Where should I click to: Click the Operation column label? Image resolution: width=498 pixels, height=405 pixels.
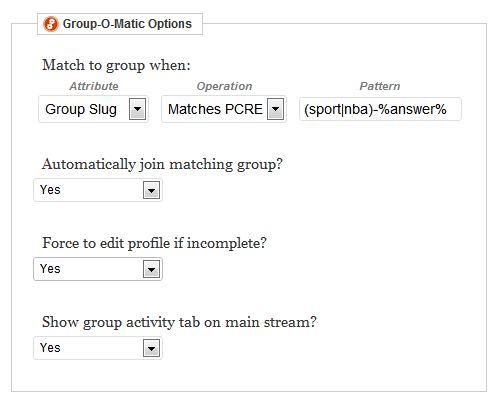tap(224, 86)
